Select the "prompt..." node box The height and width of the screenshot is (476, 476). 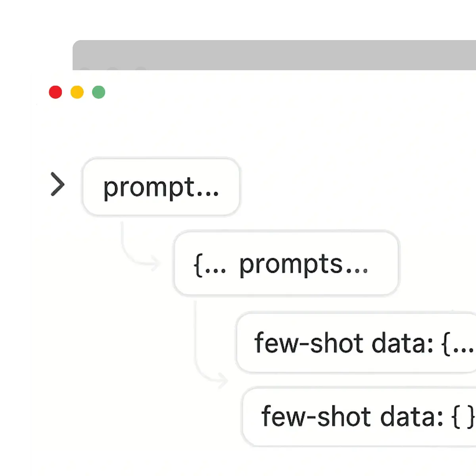point(161,187)
